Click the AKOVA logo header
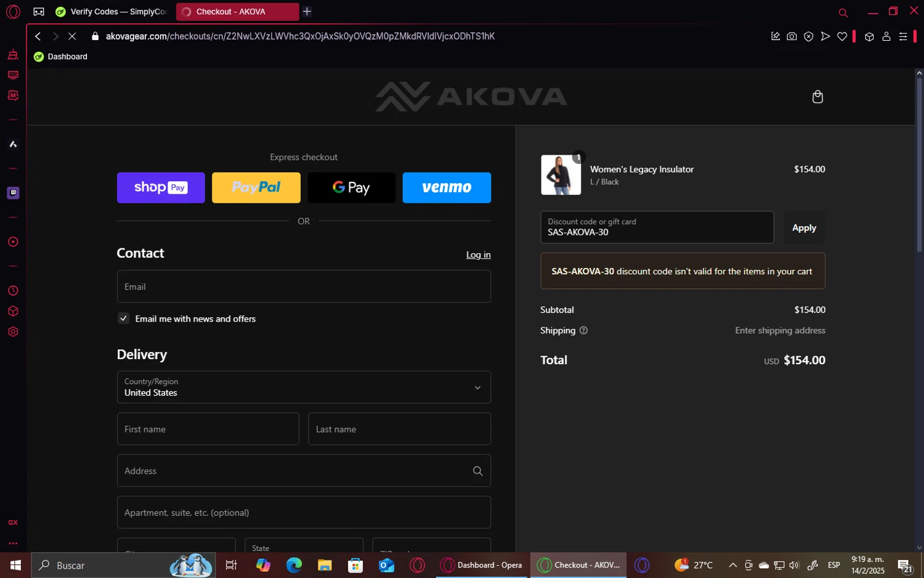Image resolution: width=924 pixels, height=578 pixels. (471, 97)
